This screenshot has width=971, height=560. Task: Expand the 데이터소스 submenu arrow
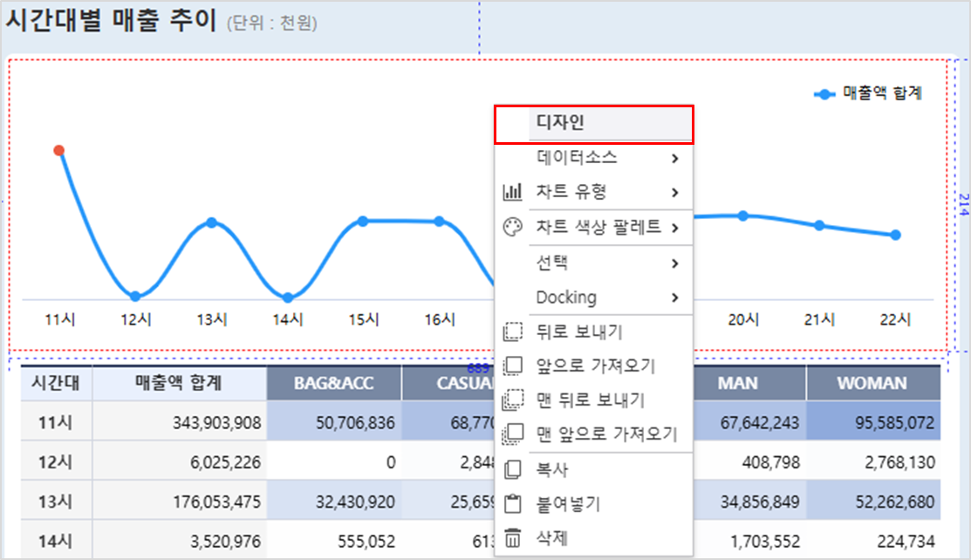pyautogui.click(x=675, y=158)
